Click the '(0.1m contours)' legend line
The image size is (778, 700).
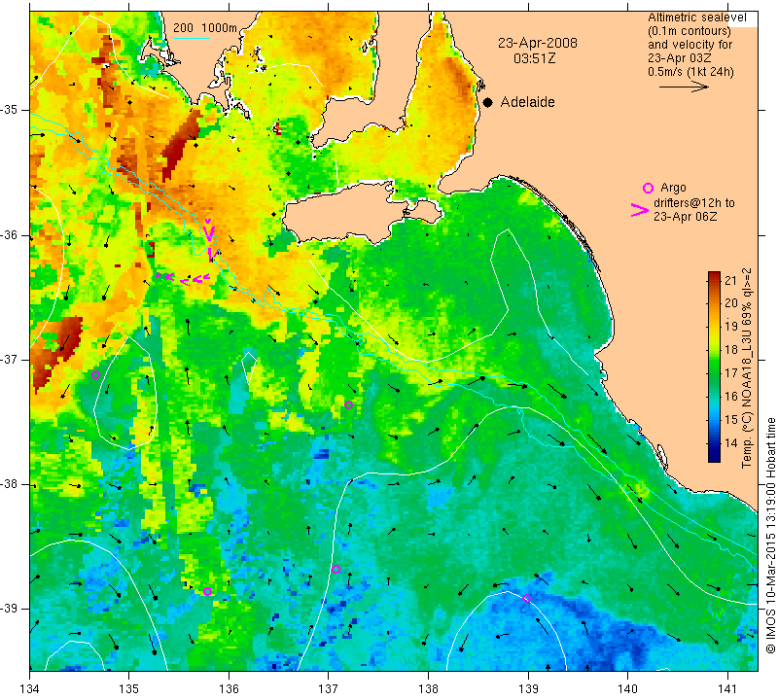pyautogui.click(x=690, y=31)
